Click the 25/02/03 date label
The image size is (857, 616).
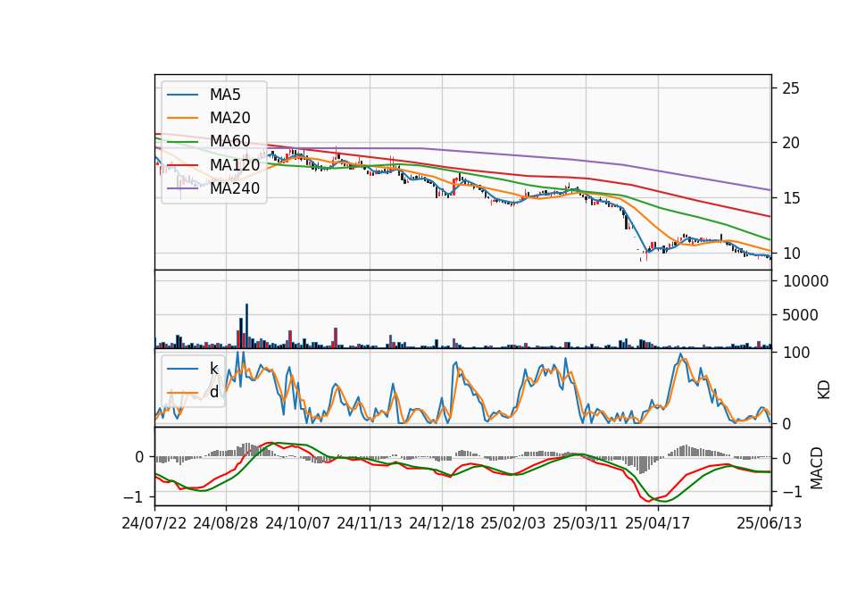[513, 523]
